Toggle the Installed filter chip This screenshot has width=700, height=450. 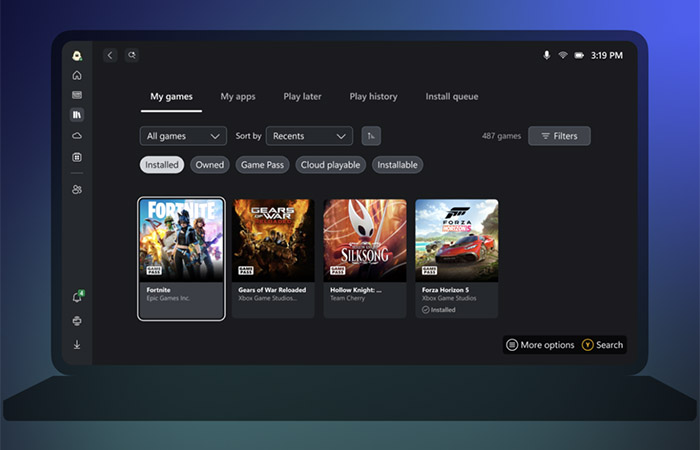tap(161, 165)
